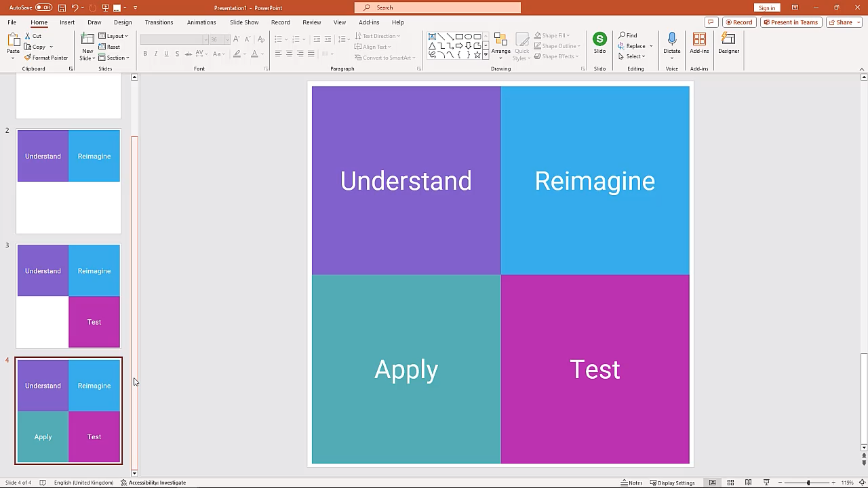Toggle Strikethrough formatting
Viewport: 868px width, 488px height.
[188, 54]
